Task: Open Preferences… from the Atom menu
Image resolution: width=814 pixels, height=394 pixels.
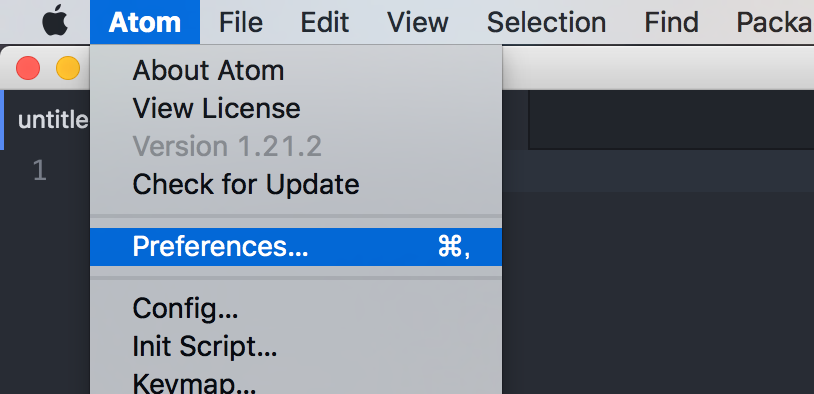Action: (x=296, y=247)
